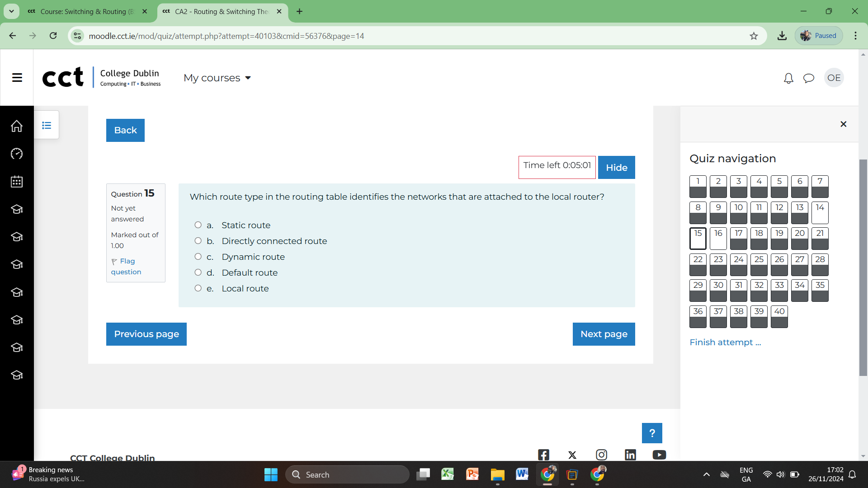This screenshot has width=868, height=488.
Task: Select the CA2 quiz browser tab
Action: tap(221, 11)
